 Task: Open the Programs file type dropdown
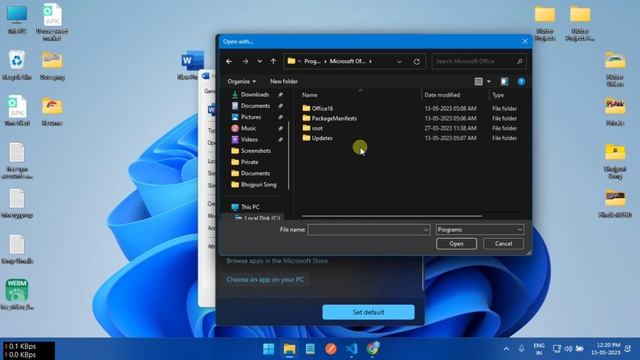(x=479, y=230)
